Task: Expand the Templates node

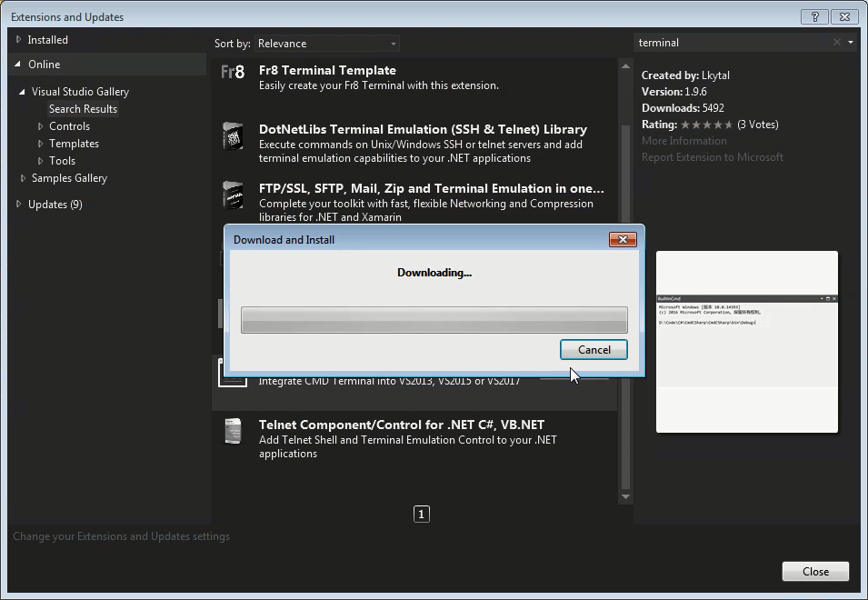Action: pos(40,144)
